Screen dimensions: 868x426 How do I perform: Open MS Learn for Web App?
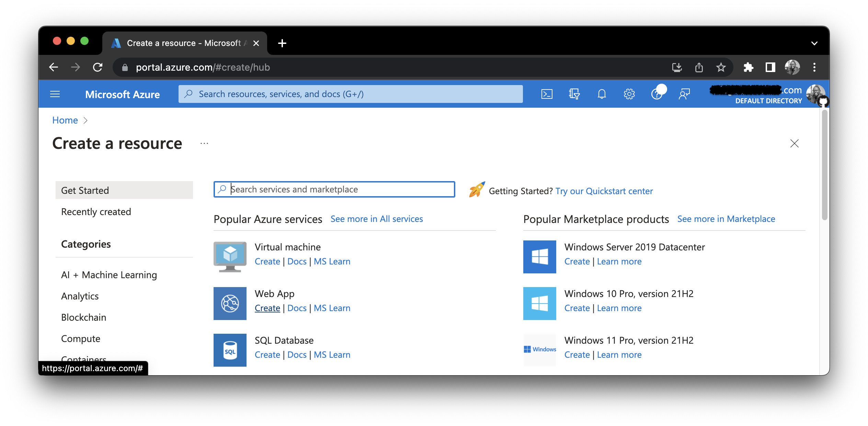(x=332, y=308)
